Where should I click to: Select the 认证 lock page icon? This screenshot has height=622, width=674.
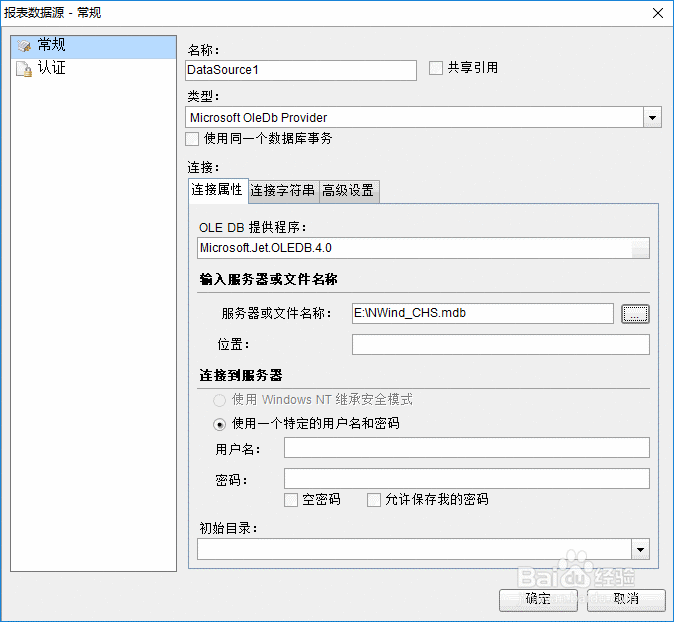coord(24,69)
